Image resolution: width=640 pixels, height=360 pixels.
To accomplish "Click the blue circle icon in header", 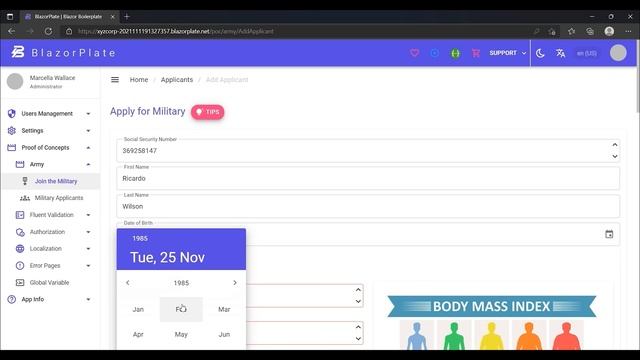I will [x=435, y=53].
